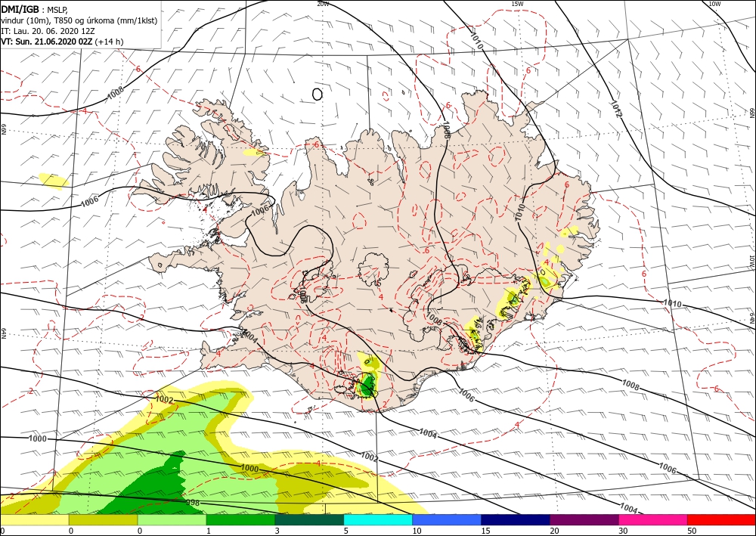756x536 pixels.
Task: Click the legend value '20'
Action: click(554, 531)
